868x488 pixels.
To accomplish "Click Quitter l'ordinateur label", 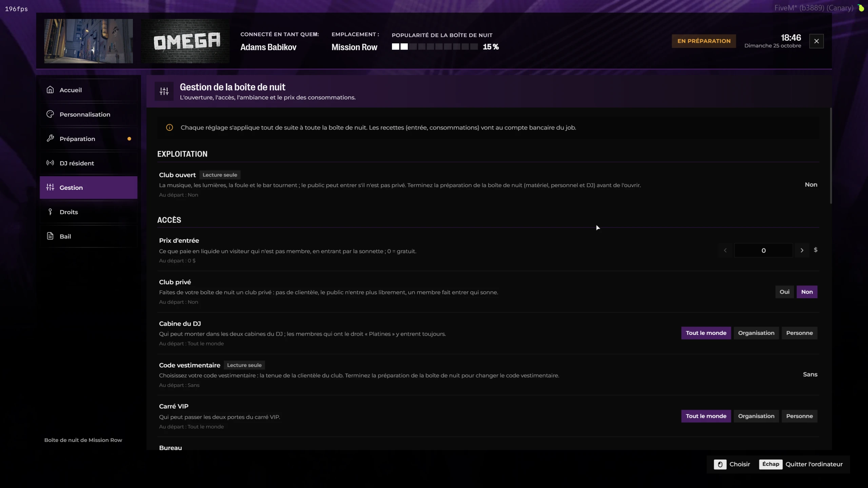I will pyautogui.click(x=814, y=464).
